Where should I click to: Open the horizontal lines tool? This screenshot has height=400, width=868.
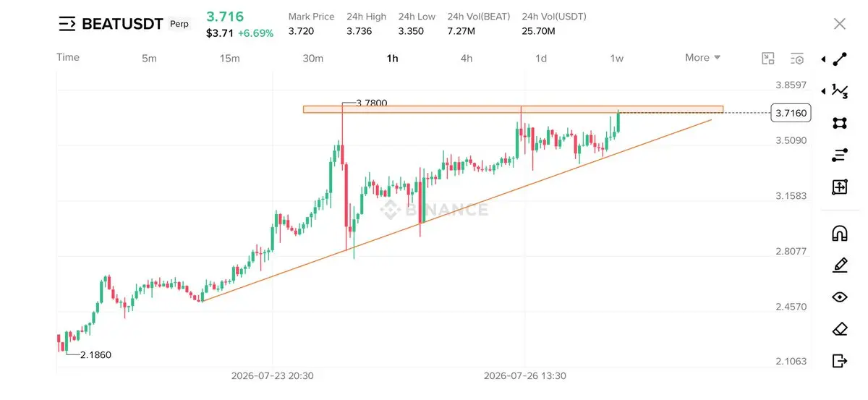click(x=840, y=155)
